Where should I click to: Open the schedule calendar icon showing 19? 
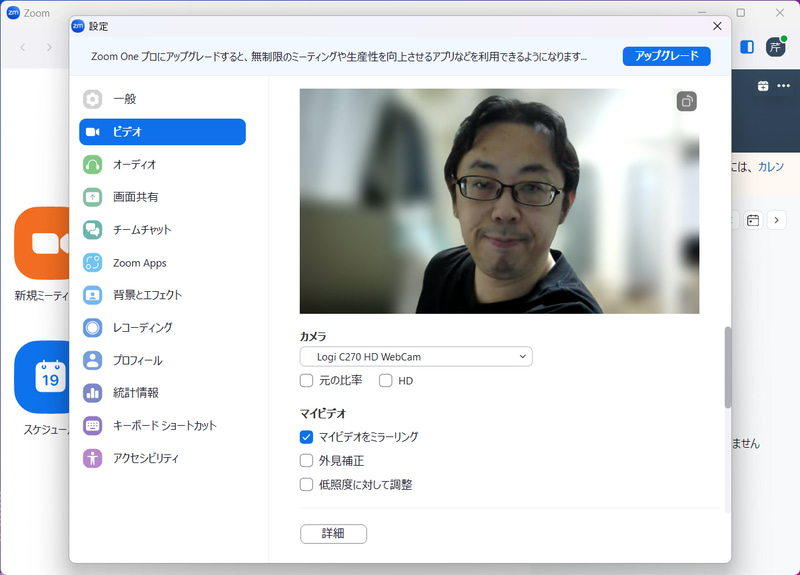[x=42, y=377]
